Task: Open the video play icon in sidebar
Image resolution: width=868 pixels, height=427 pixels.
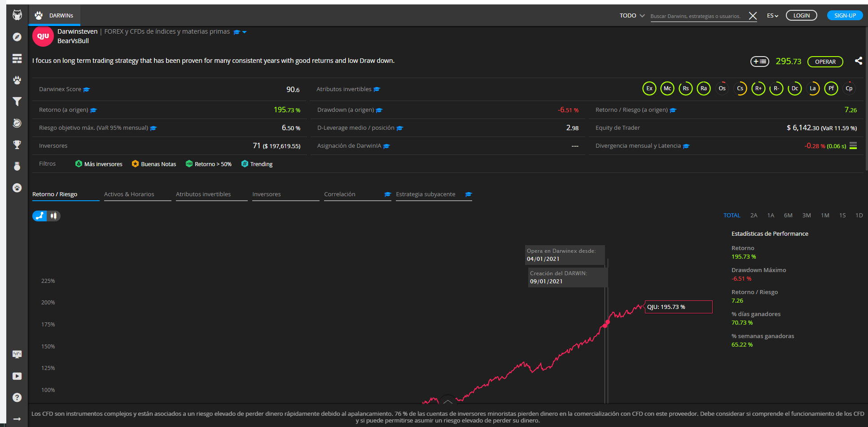Action: coord(17,376)
